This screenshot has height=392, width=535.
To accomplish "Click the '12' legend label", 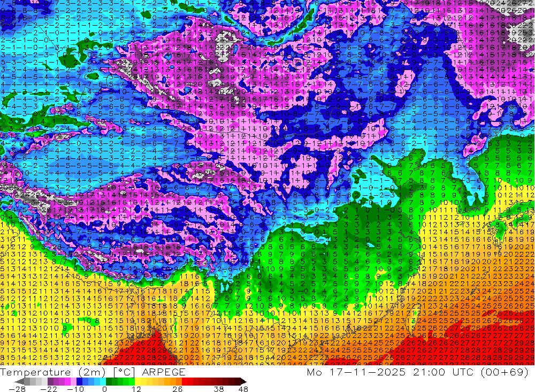I will pyautogui.click(x=136, y=389).
